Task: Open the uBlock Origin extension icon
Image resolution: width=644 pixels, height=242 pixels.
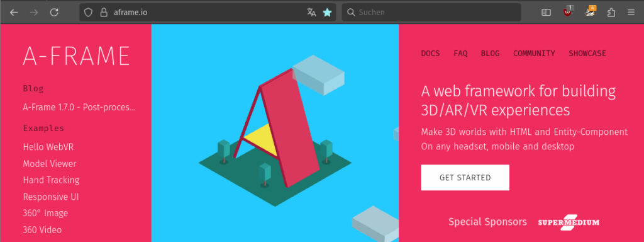Action: 568,11
